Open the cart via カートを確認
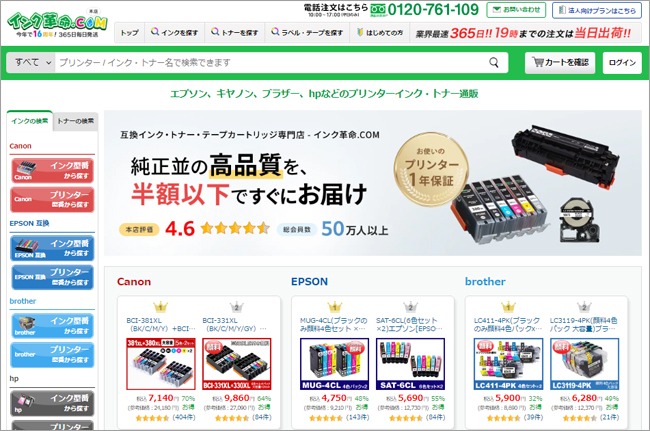The width and height of the screenshot is (650, 431). 560,63
